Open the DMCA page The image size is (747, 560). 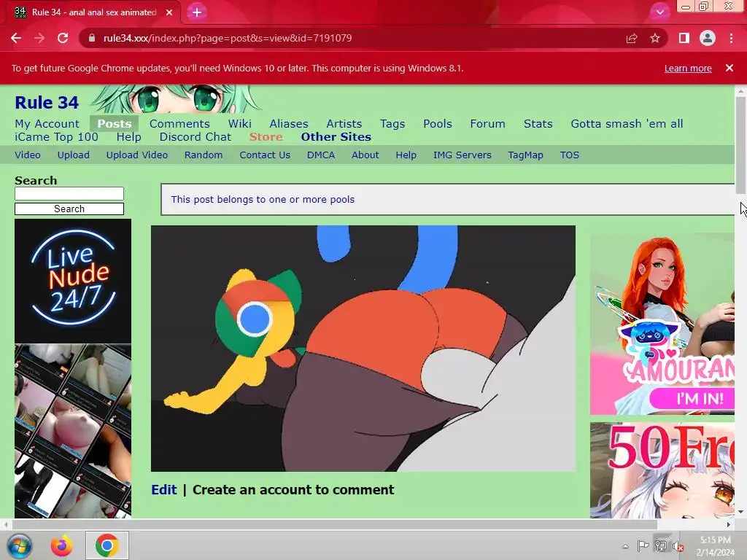pyautogui.click(x=321, y=155)
